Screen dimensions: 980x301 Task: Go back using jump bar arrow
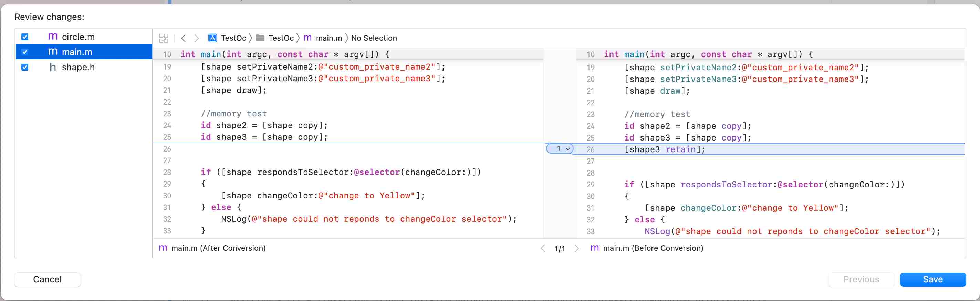(184, 38)
